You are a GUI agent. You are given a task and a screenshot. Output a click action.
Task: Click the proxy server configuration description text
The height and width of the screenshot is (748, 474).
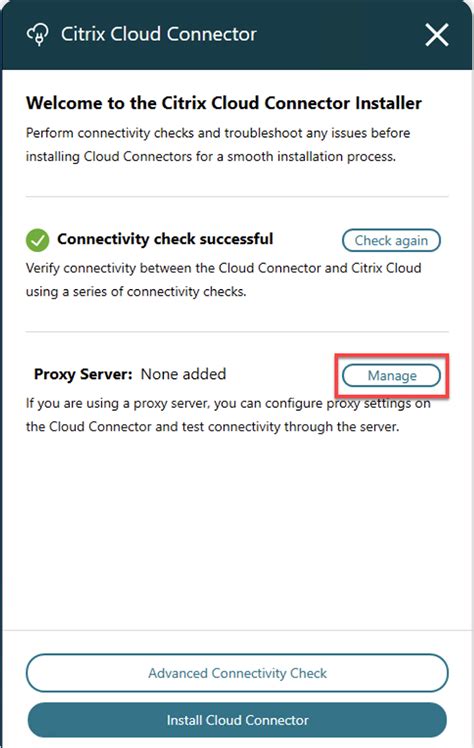228,415
